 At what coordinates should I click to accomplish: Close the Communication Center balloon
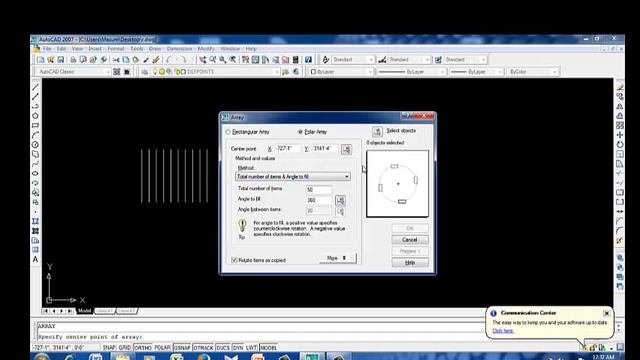(x=607, y=313)
